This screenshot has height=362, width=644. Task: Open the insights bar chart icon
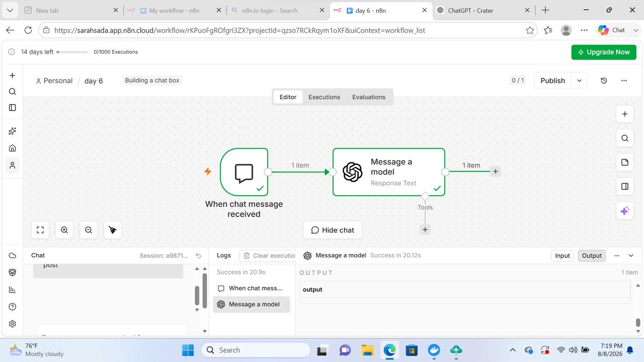click(x=12, y=290)
